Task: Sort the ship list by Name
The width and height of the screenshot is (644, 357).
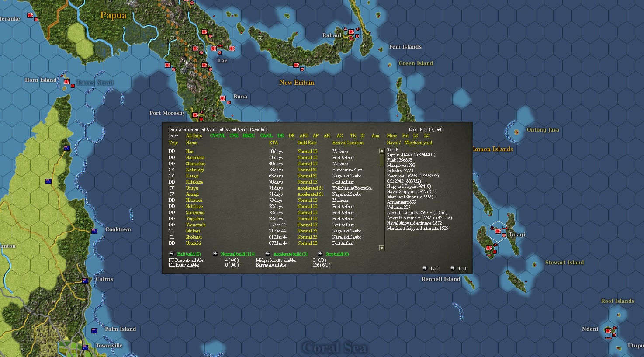Action: coord(191,143)
